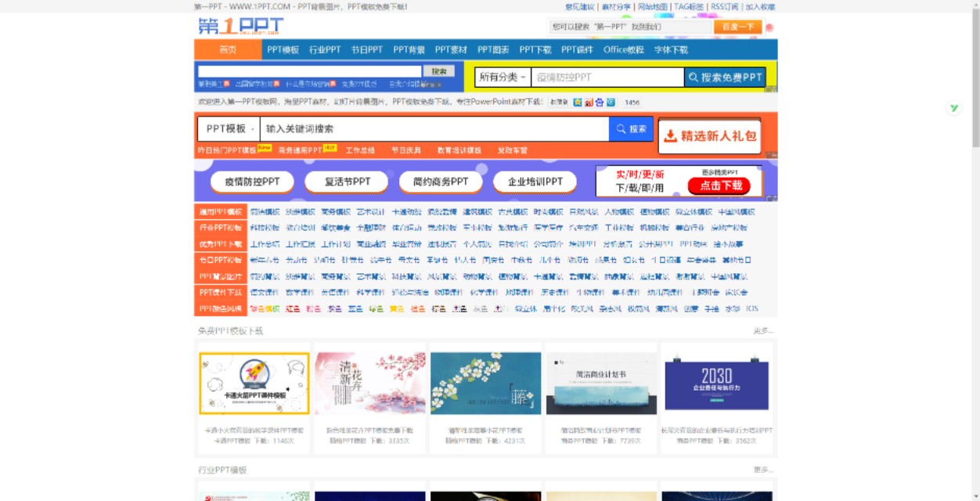Open the 清新花卉 PPT template thumbnail

[370, 381]
